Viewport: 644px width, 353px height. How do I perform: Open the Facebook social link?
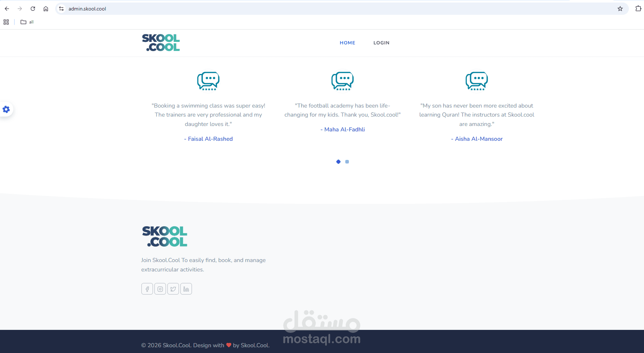pyautogui.click(x=147, y=289)
